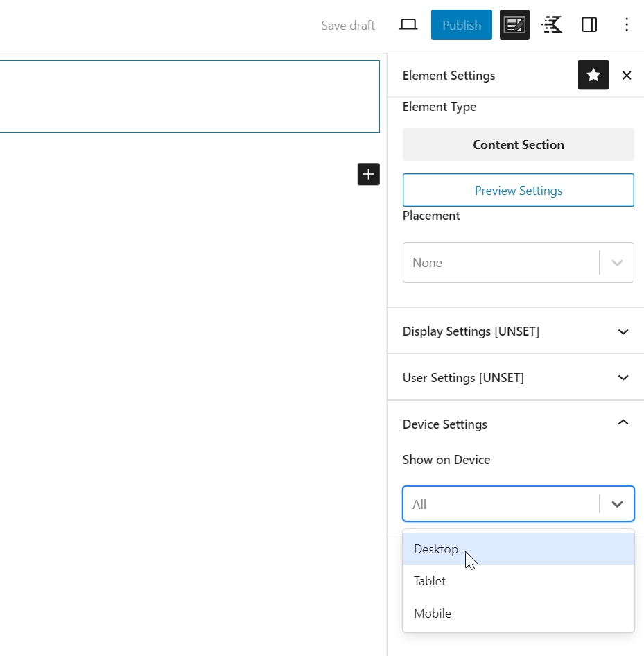
Task: Click the Show on Device dropdown arrow
Action: [x=617, y=504]
